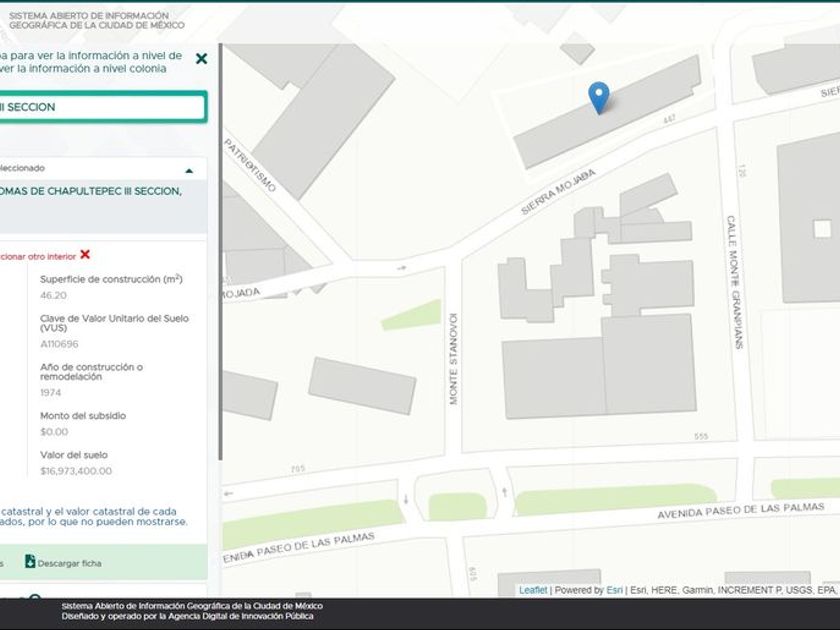Click the red X beside 'otro interior'

pyautogui.click(x=85, y=255)
